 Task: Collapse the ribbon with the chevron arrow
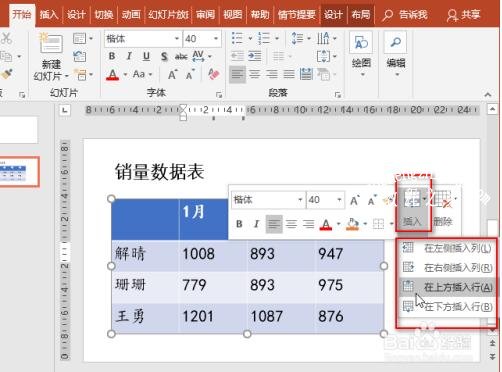coord(488,95)
